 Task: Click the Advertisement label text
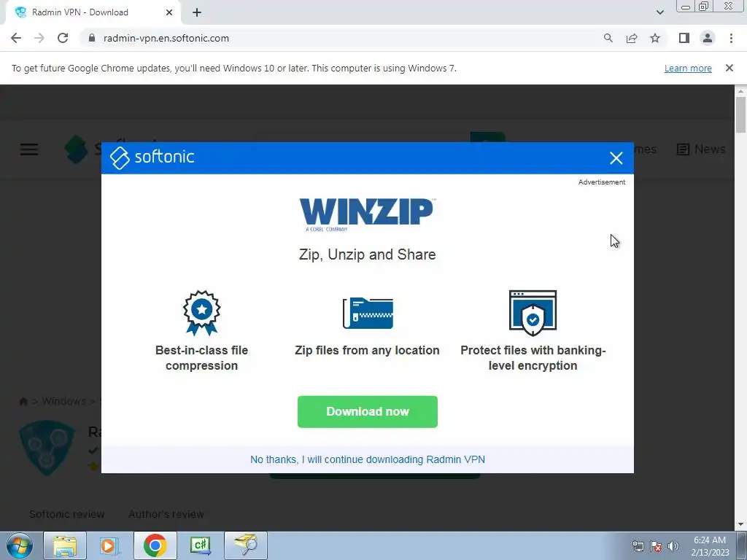(602, 182)
